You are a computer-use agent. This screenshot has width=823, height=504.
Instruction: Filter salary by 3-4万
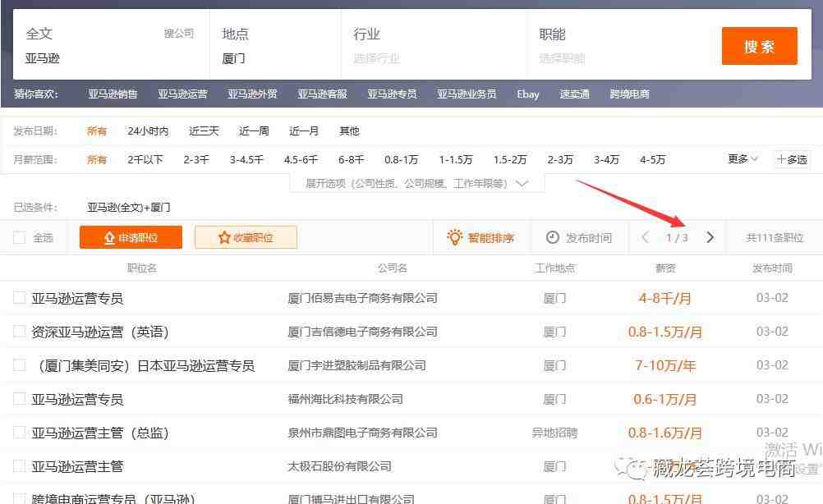606,159
